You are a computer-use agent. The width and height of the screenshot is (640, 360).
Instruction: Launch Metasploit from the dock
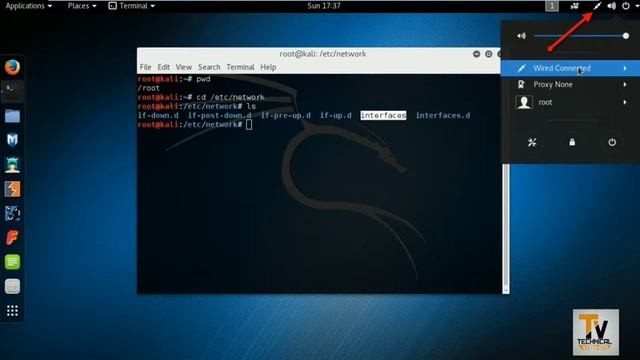tap(12, 140)
